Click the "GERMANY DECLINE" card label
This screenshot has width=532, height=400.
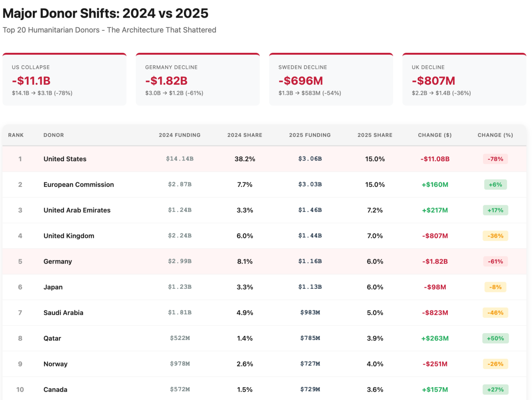pos(171,67)
